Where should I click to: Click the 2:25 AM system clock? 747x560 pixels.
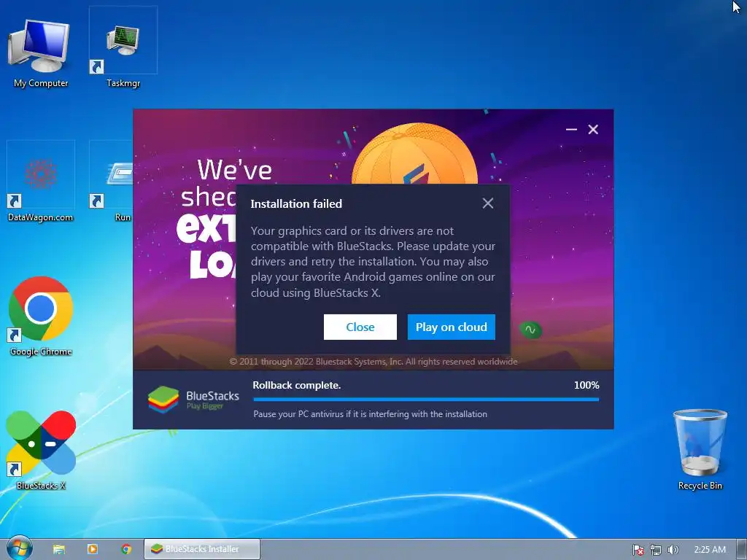(x=710, y=550)
